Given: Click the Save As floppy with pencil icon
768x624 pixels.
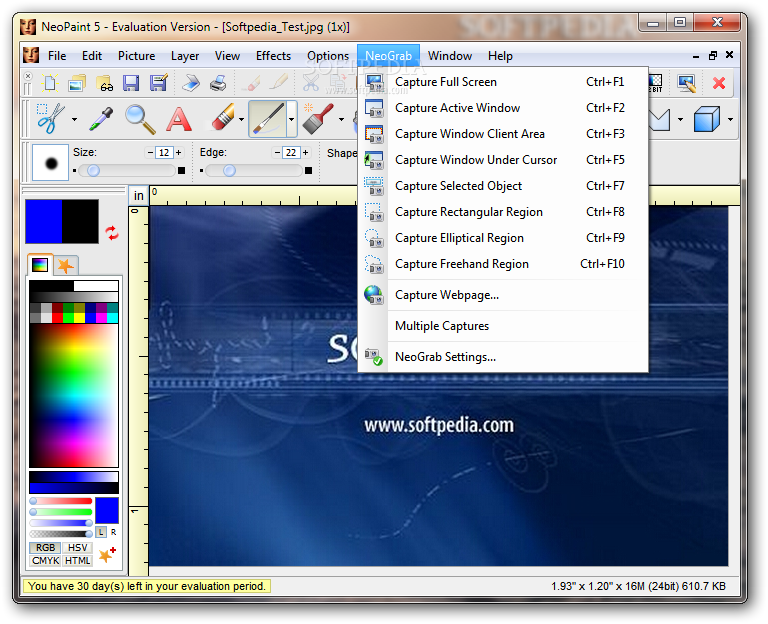Looking at the screenshot, I should pos(159,83).
